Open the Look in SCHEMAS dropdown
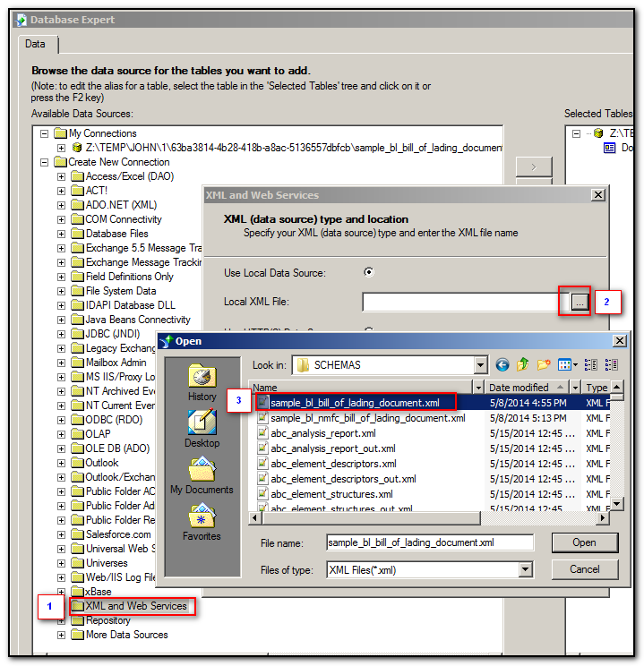 [x=481, y=365]
